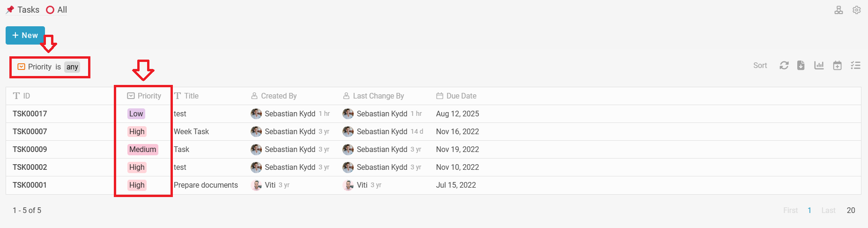Viewport: 868px width, 228px height.
Task: Click the blue New button
Action: [25, 35]
